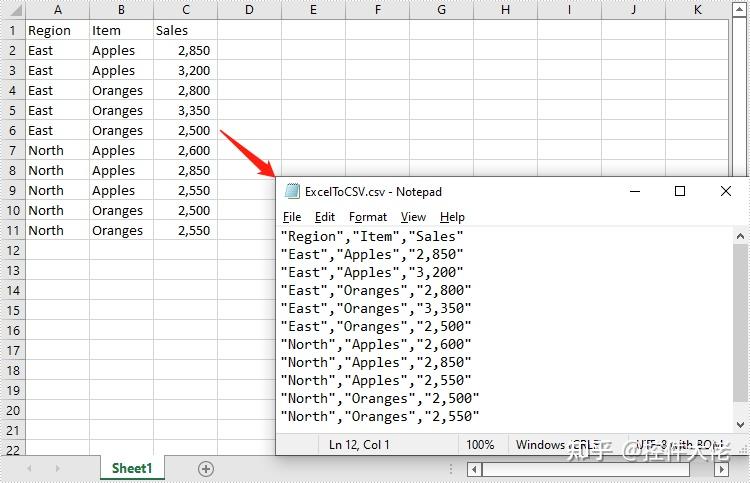The image size is (750, 483).
Task: Click the ExcelToCSV.csv - Notepad title
Action: pyautogui.click(x=373, y=192)
